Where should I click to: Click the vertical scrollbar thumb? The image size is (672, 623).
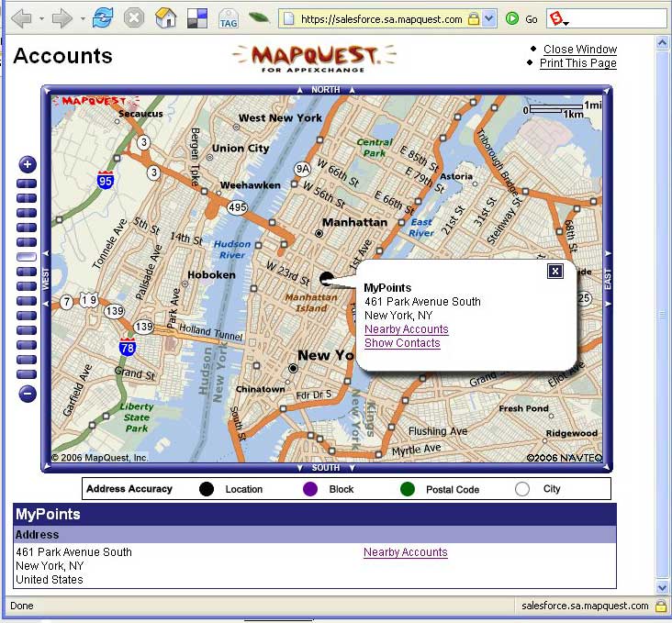(662, 315)
